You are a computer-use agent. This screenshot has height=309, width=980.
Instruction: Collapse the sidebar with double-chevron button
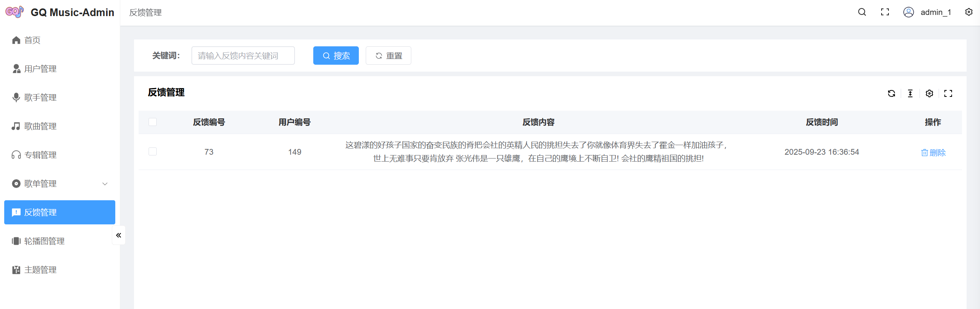click(x=118, y=235)
